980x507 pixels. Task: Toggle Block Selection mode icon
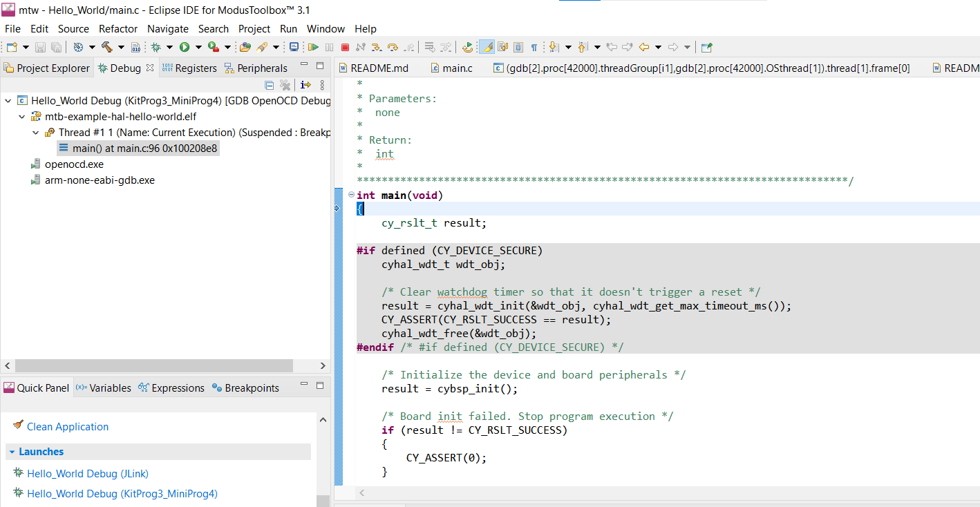518,47
